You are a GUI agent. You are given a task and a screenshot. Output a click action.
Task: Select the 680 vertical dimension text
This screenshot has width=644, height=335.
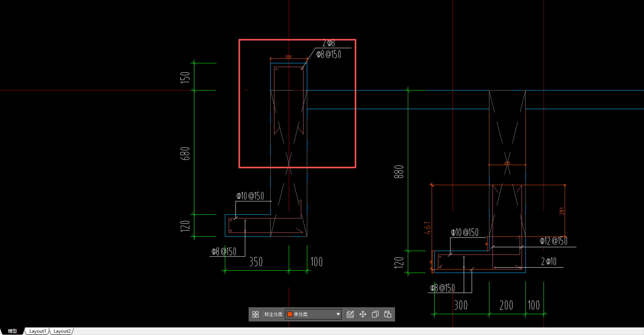coord(185,153)
